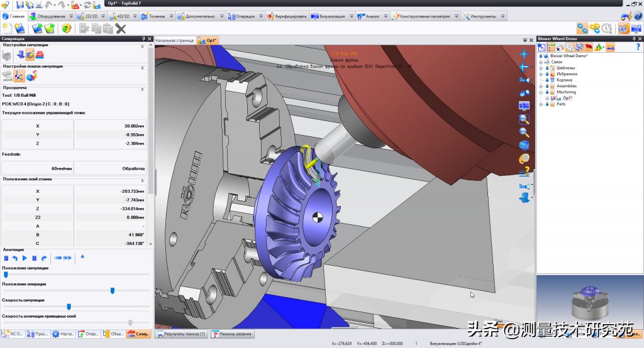Click the Положение операции slider handle

tap(113, 291)
